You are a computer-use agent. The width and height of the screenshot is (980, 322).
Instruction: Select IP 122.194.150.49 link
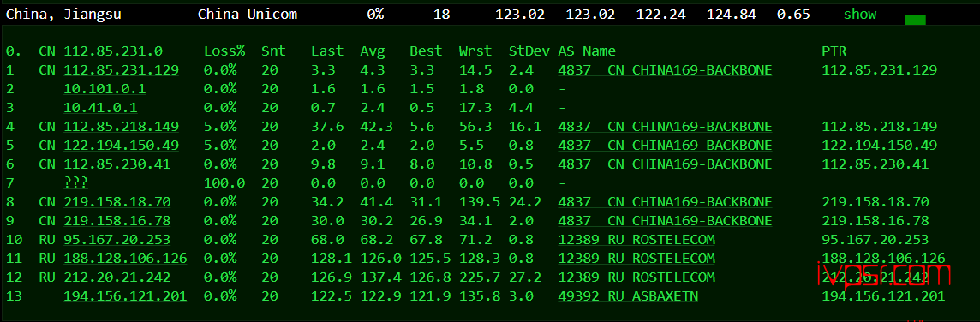coord(122,146)
